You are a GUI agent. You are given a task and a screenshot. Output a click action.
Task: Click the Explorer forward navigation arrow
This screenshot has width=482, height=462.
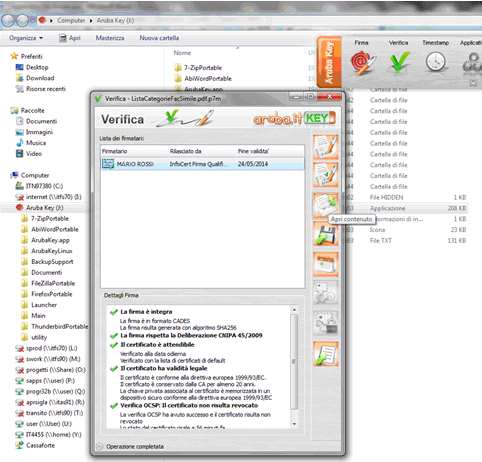22,21
